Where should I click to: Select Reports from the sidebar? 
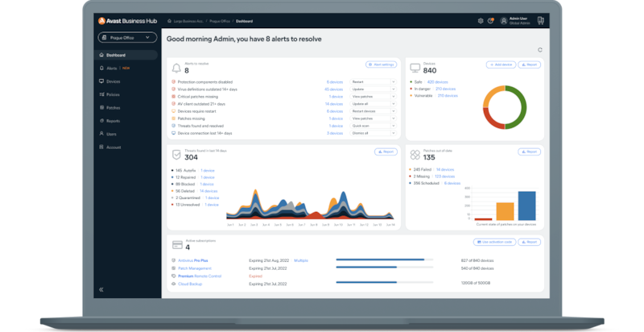click(114, 121)
